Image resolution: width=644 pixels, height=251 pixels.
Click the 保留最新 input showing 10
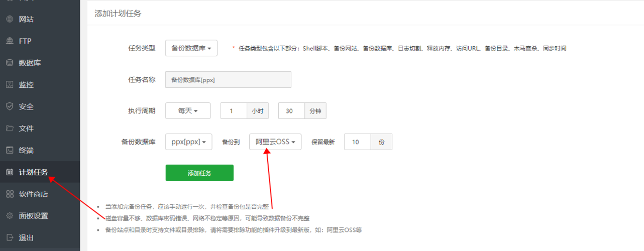click(358, 142)
